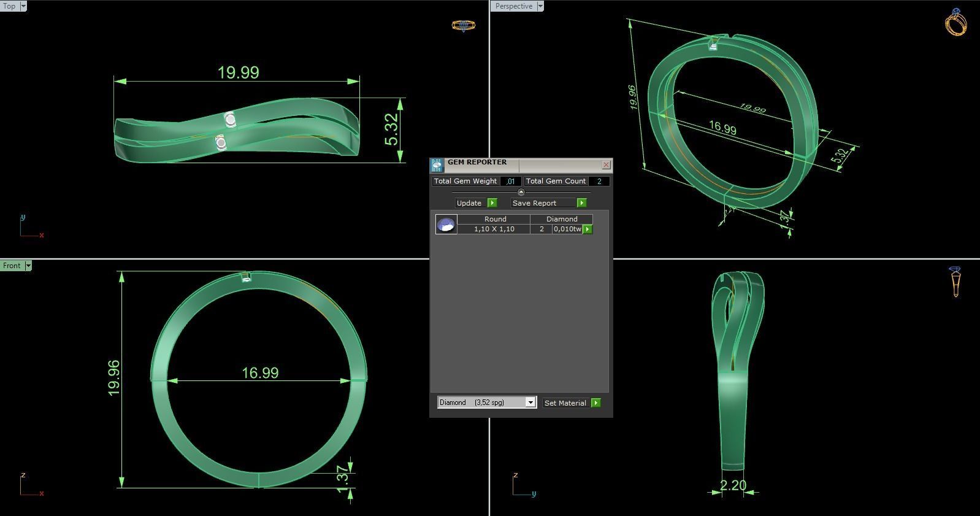Image resolution: width=980 pixels, height=516 pixels.
Task: Click the gem icon in the Top viewport corner
Action: pyautogui.click(x=464, y=26)
